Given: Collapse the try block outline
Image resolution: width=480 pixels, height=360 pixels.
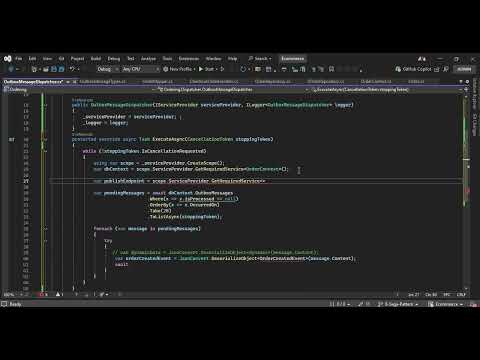Looking at the screenshot, I should tap(46, 241).
